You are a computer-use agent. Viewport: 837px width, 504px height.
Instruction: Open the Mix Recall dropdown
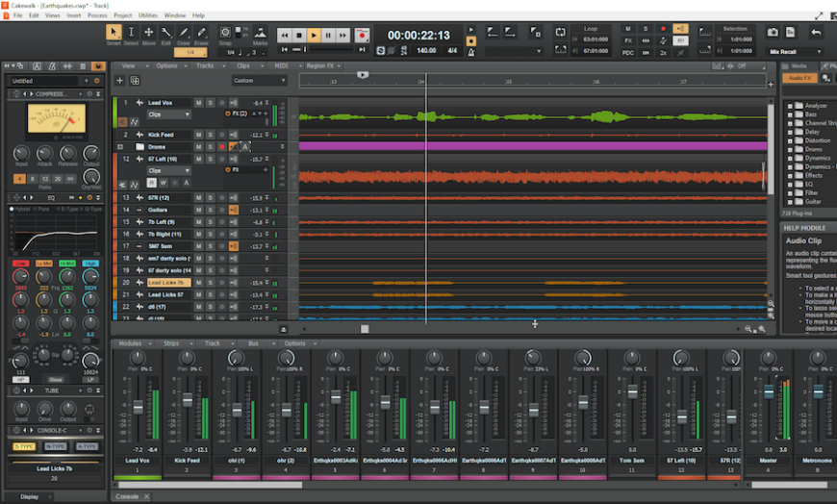(795, 52)
